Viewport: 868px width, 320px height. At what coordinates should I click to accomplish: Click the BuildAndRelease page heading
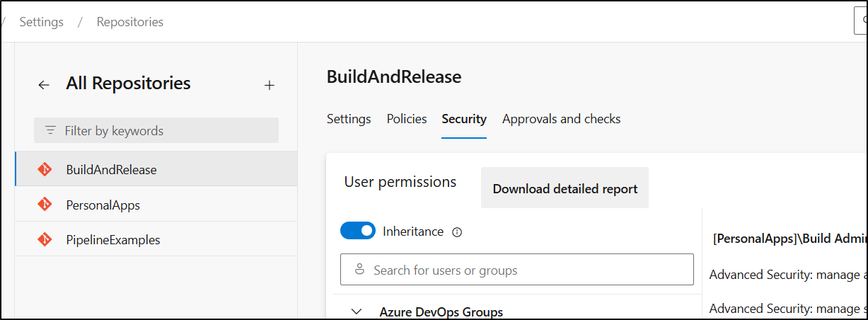point(394,76)
